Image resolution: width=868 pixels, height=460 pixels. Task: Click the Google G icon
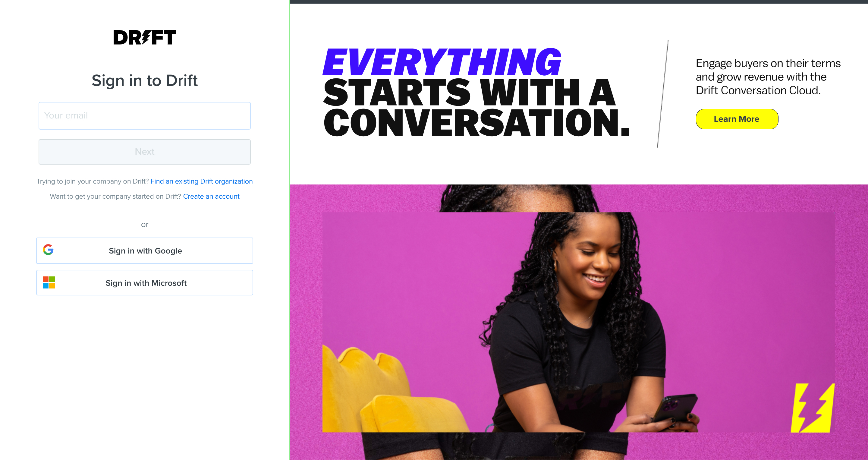coord(48,250)
